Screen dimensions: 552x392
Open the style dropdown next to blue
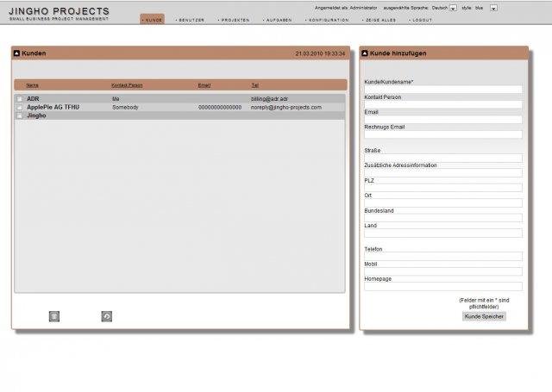[x=494, y=8]
